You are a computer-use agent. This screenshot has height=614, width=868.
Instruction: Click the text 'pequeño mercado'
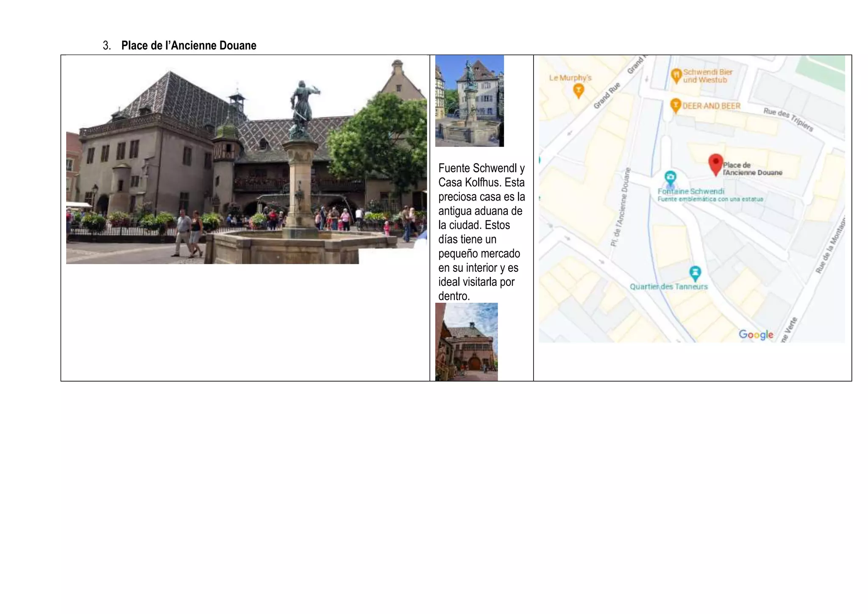(479, 254)
